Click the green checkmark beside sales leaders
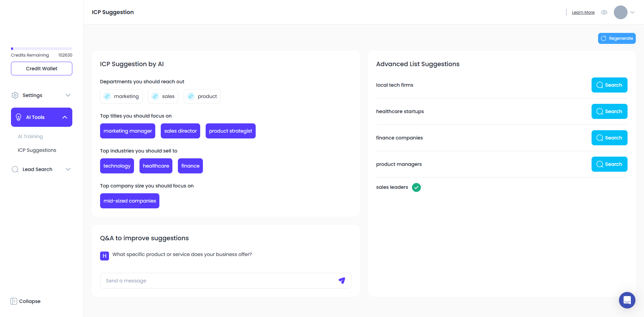The image size is (644, 317). coord(416,187)
